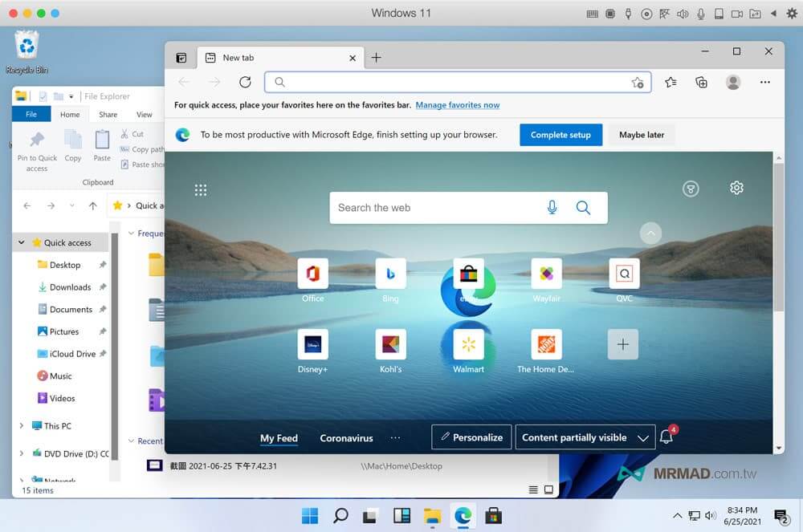This screenshot has height=532, width=803.
Task: Open the QVC quick link tile
Action: 624,274
